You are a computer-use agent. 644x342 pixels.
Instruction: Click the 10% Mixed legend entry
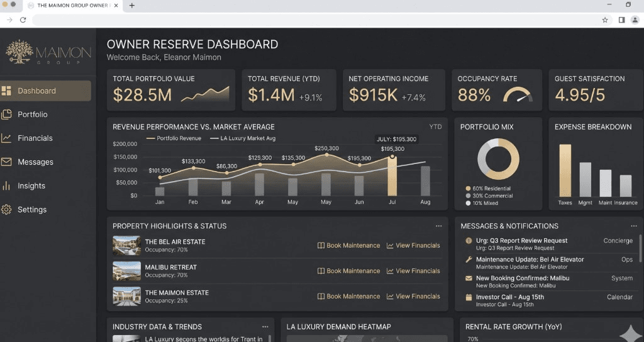(481, 203)
